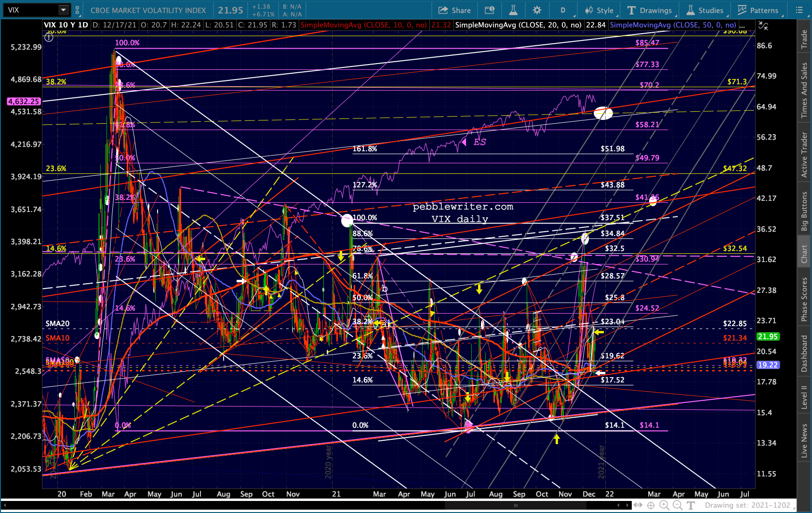Click the zoom in magnifier icon

(664, 505)
